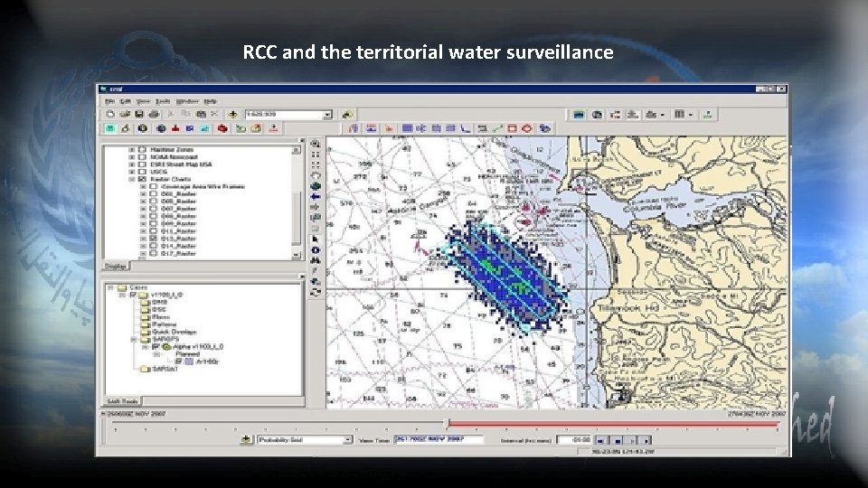Click the timeline slider thumb
The width and height of the screenshot is (868, 488).
point(448,425)
